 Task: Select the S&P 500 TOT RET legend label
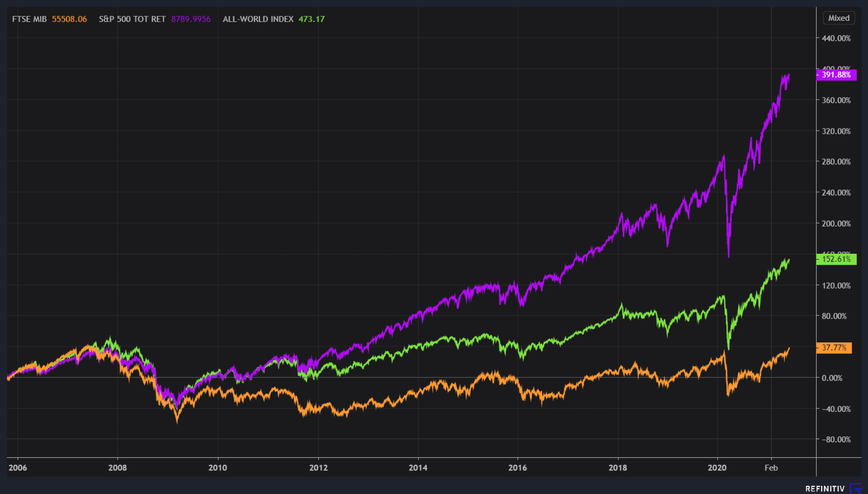click(132, 19)
